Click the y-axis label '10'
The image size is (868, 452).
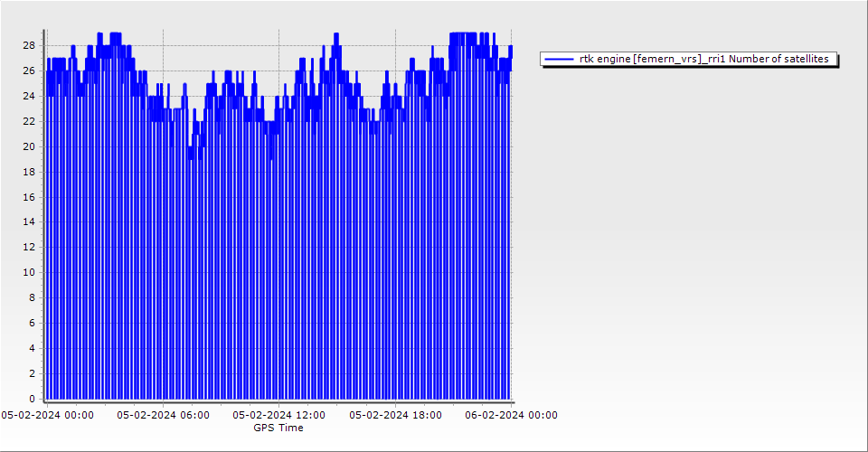pos(29,272)
